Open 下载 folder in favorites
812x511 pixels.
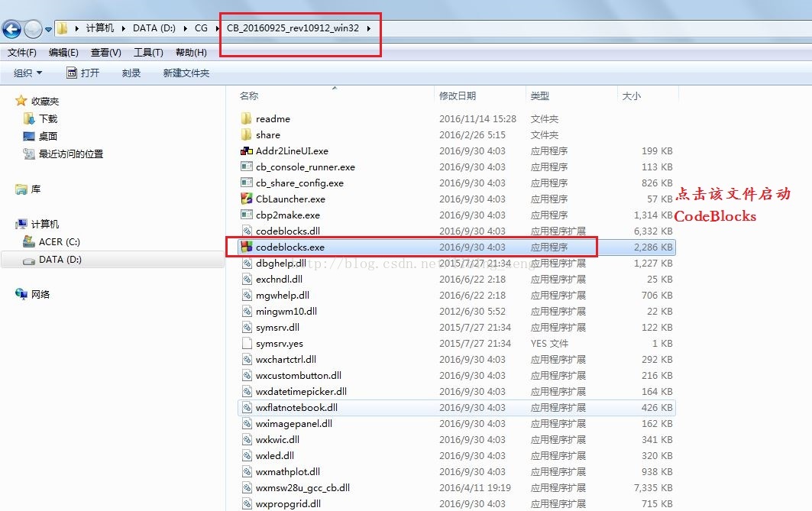[48, 118]
